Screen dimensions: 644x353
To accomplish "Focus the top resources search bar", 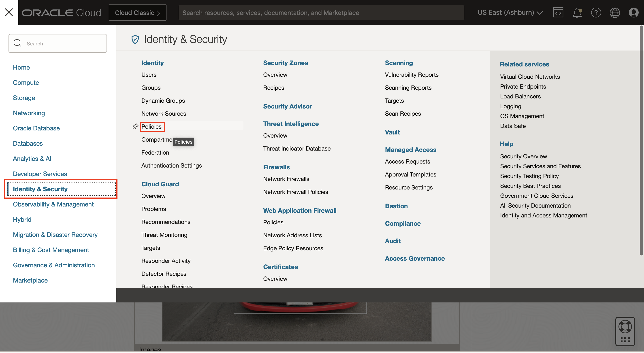I will [x=321, y=13].
